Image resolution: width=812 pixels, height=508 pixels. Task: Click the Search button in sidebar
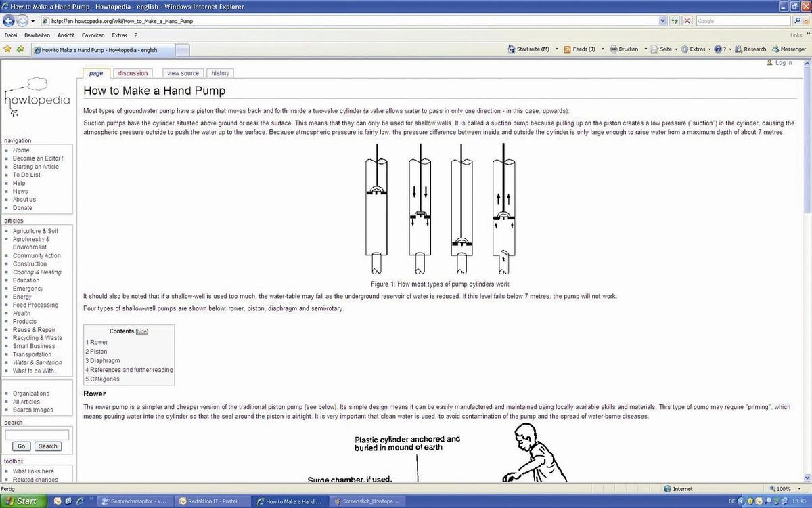pos(47,446)
